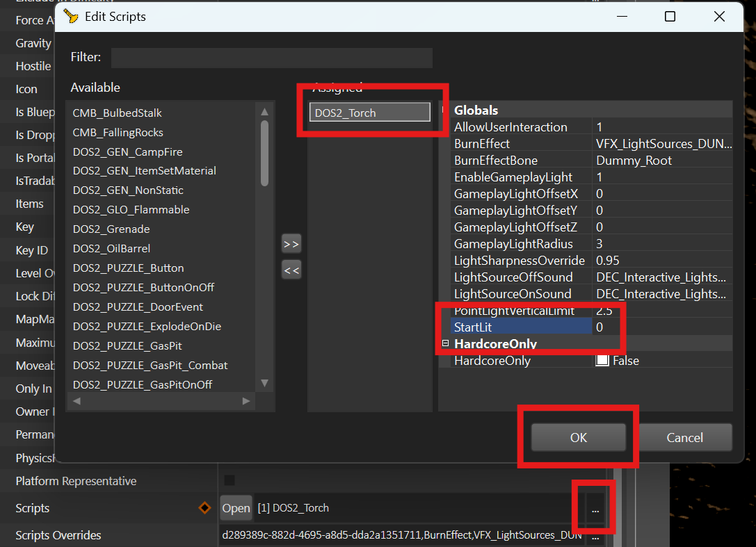Click the StartLit value cell

tap(661, 327)
